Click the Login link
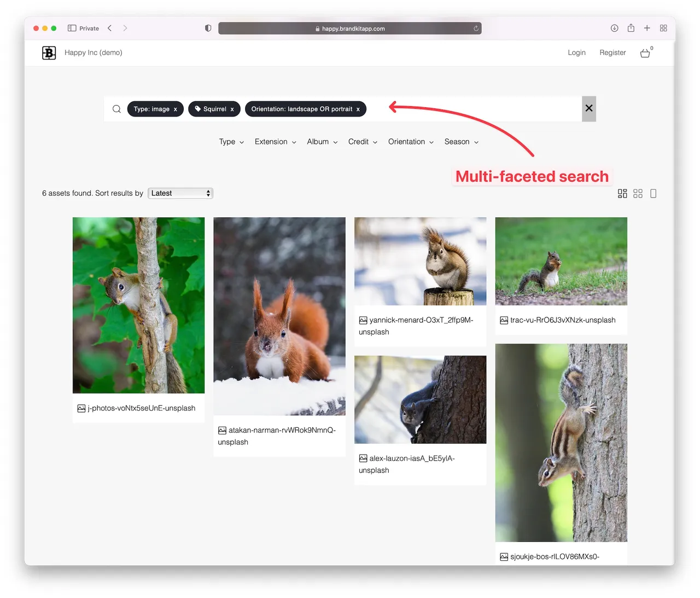Viewport: 700px width, 598px height. 576,53
